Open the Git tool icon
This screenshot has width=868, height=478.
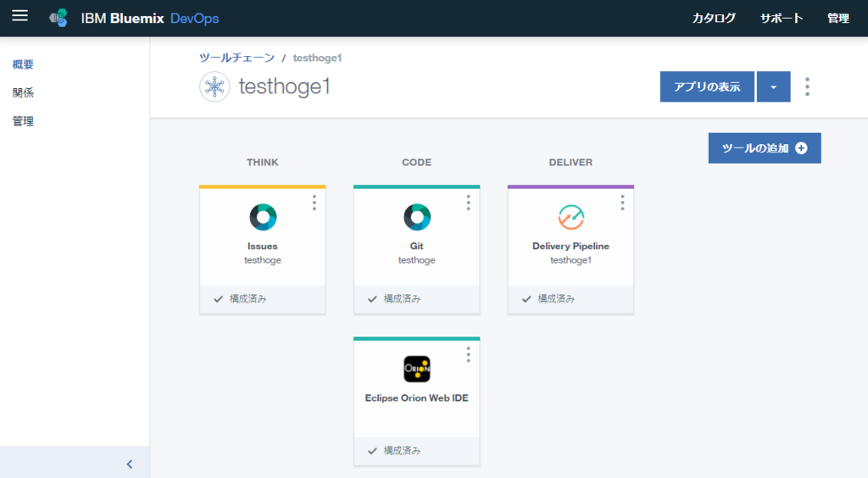coord(417,217)
